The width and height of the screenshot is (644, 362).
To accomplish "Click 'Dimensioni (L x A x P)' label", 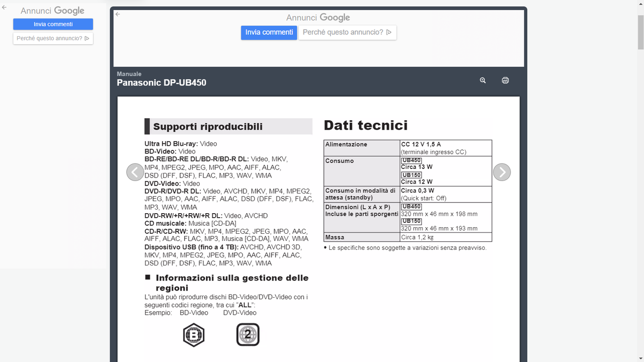I will click(x=358, y=207).
